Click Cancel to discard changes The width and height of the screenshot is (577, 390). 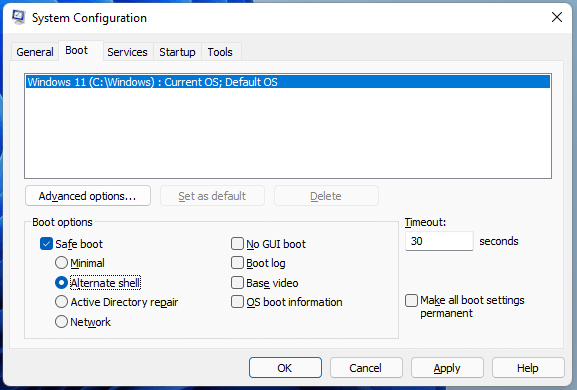click(366, 368)
